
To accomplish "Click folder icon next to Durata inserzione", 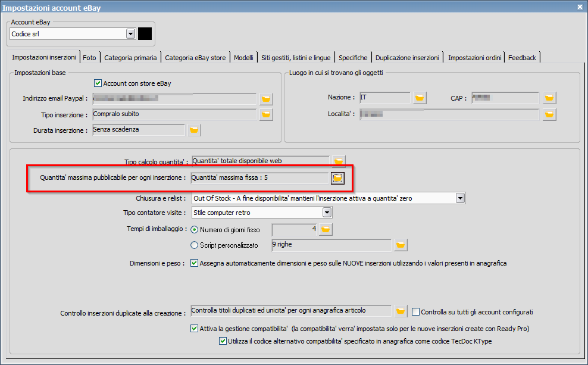I will pos(194,130).
